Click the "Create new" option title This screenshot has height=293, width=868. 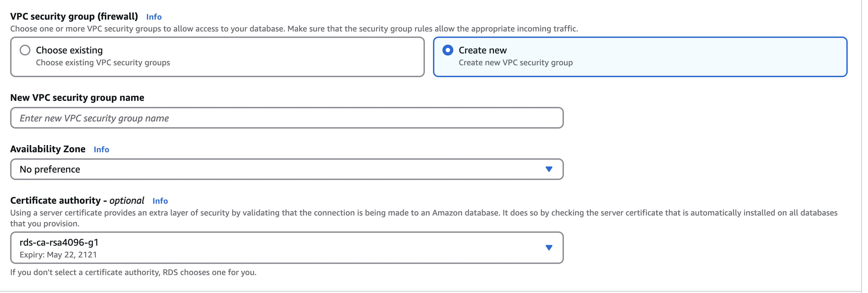click(x=482, y=50)
